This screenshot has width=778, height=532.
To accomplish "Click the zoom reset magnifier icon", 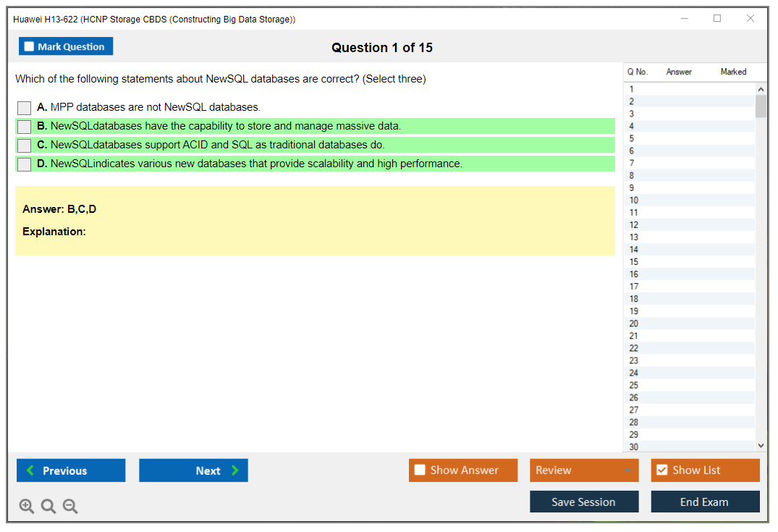I will pos(48,507).
